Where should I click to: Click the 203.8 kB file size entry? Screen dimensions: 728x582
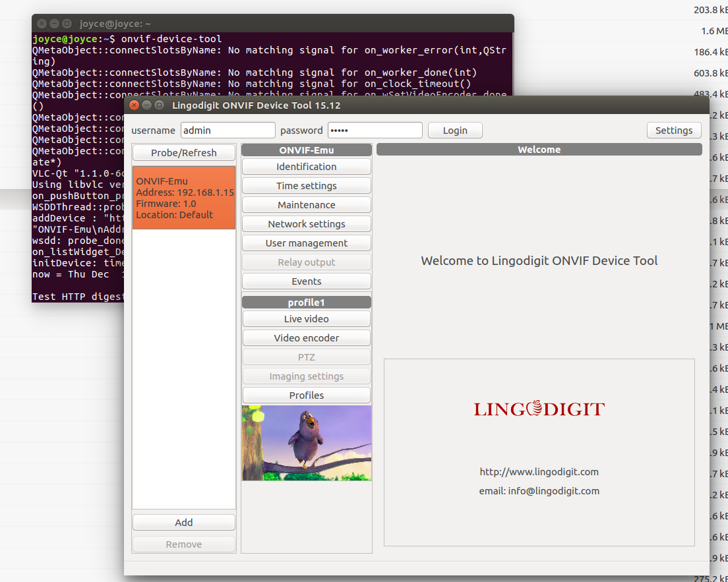coord(710,10)
